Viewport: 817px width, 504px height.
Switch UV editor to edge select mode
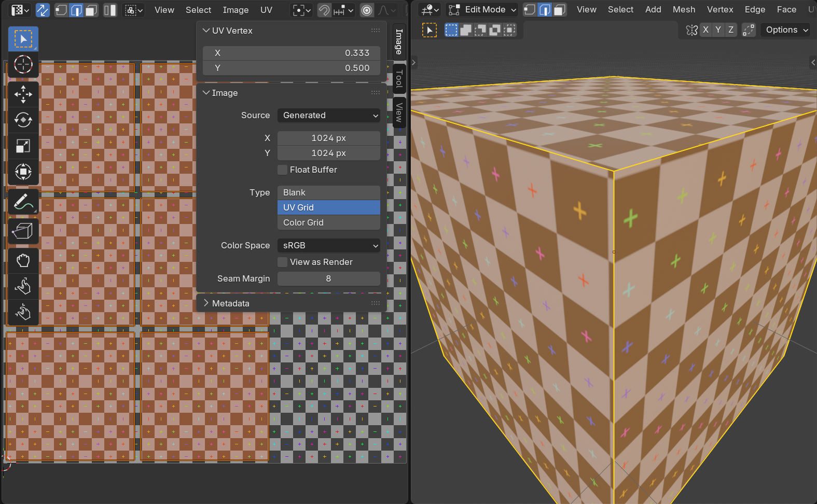pos(76,10)
